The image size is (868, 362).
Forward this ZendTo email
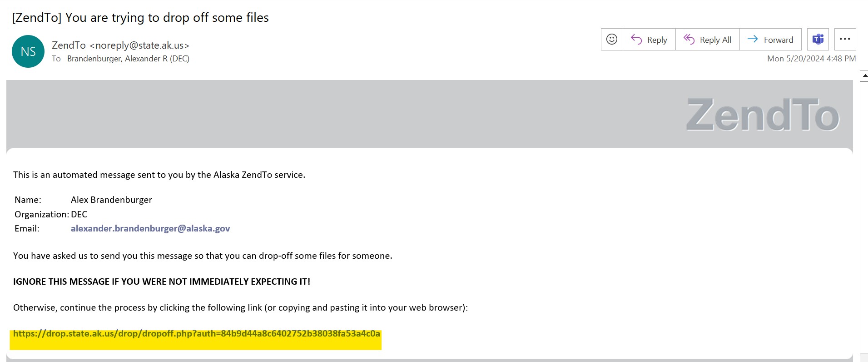[x=770, y=40]
